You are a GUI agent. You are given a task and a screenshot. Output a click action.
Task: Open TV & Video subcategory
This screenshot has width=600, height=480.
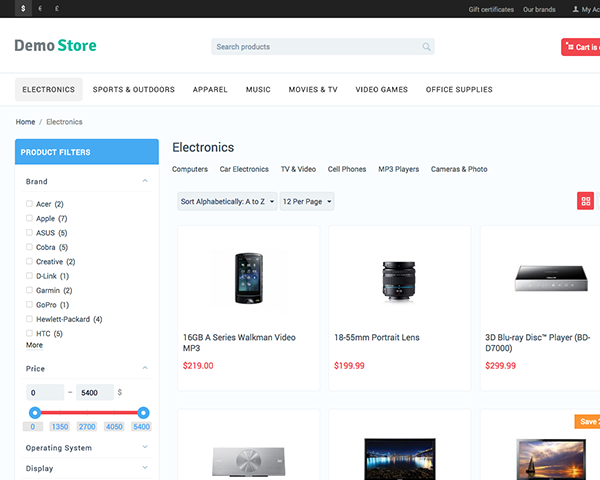tap(298, 169)
